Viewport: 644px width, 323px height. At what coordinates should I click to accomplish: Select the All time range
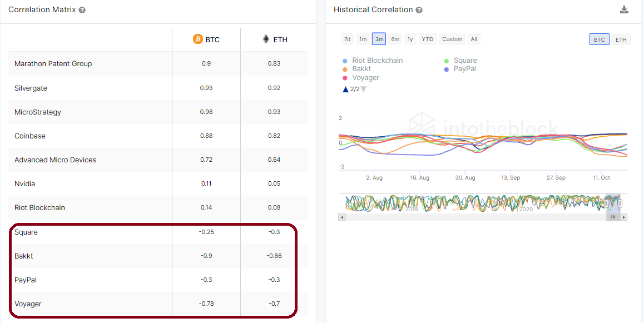pyautogui.click(x=474, y=39)
